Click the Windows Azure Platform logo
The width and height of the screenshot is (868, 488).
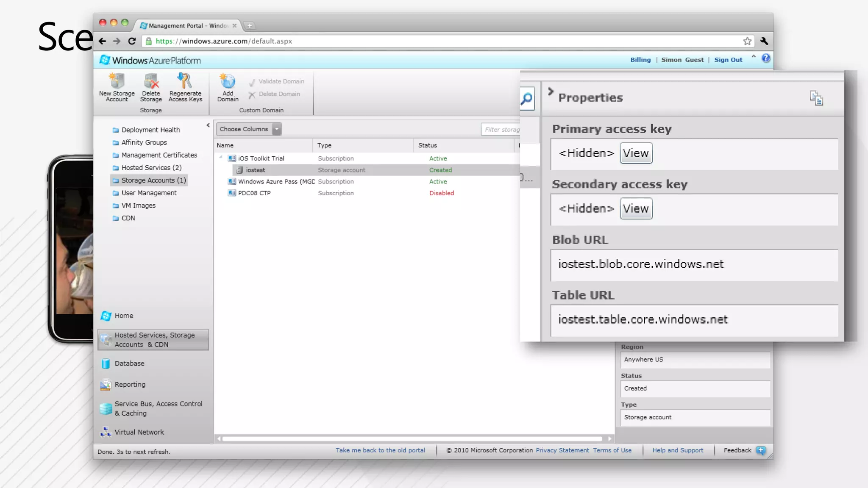click(x=150, y=60)
